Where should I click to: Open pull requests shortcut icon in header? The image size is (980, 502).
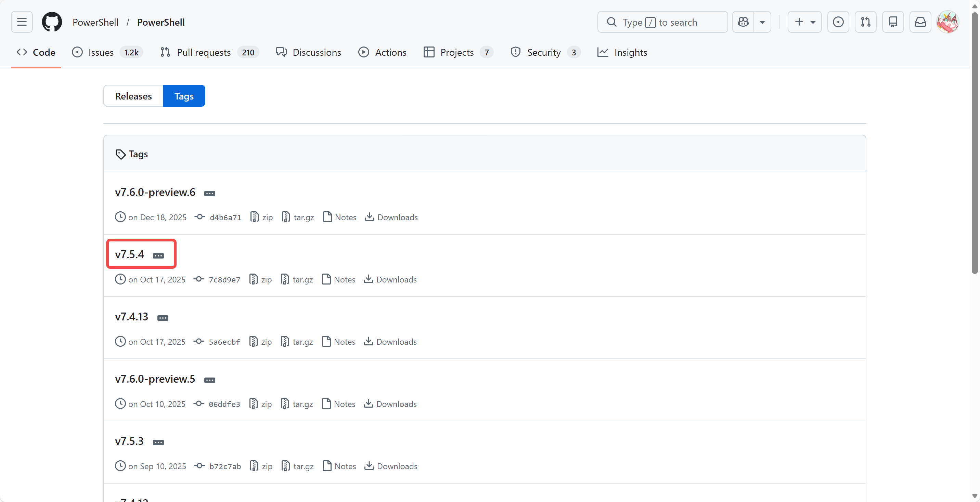pos(865,22)
